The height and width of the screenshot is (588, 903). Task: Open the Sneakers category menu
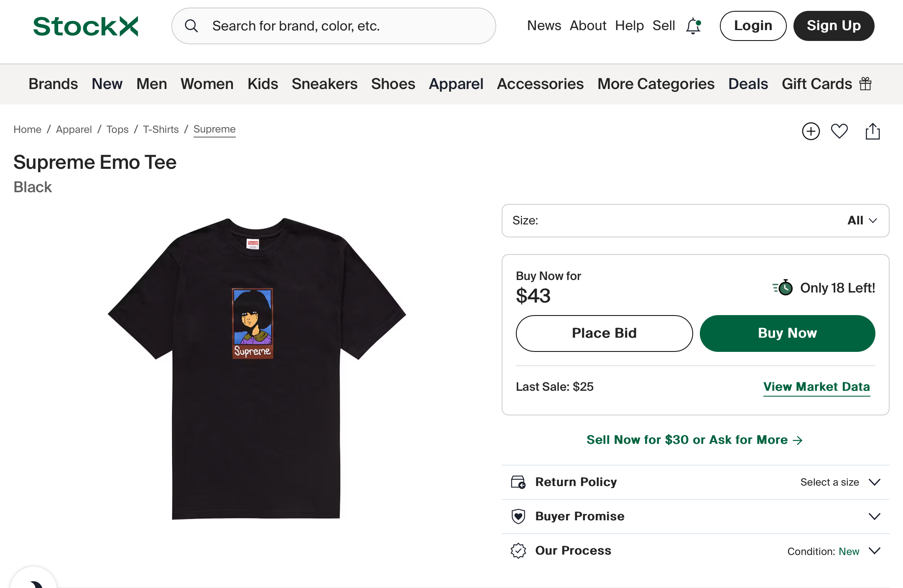324,84
